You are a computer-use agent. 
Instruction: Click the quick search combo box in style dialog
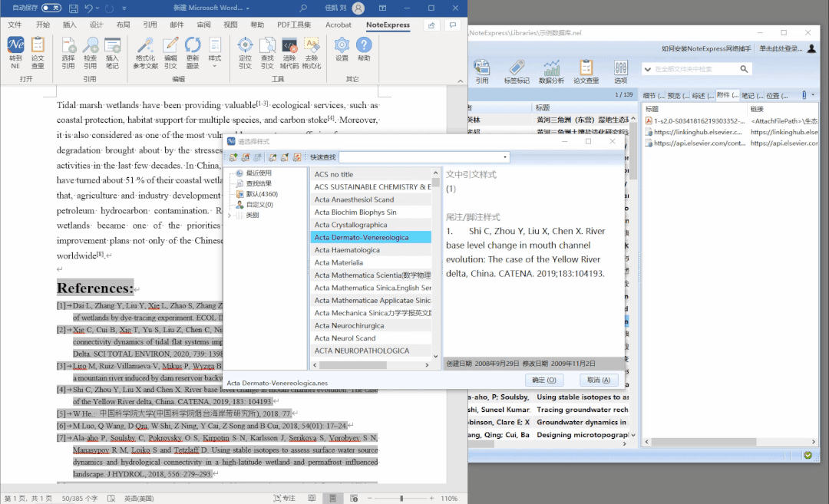click(424, 157)
